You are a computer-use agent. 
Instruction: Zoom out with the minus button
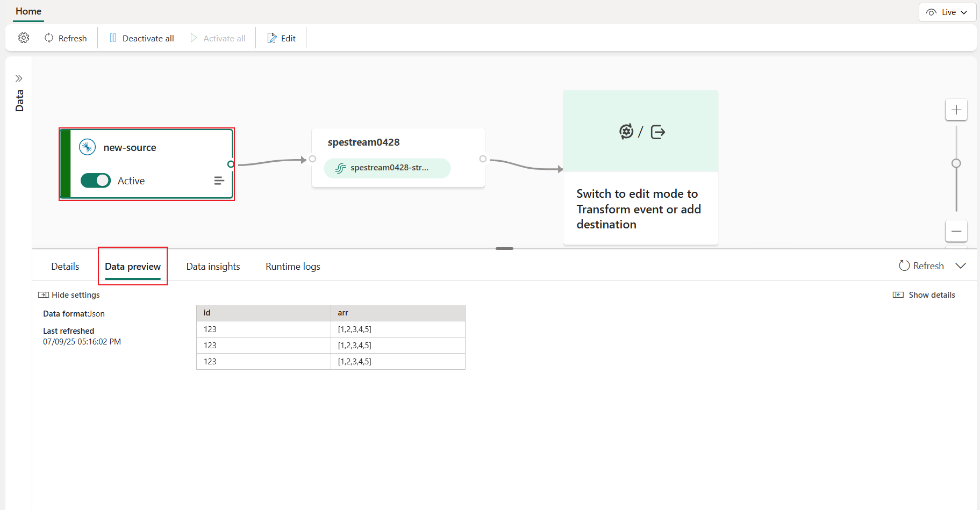956,231
